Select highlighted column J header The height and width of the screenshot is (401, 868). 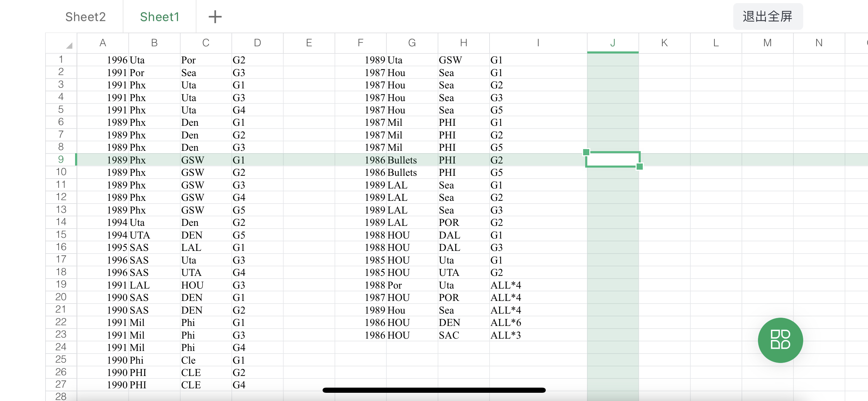[613, 43]
